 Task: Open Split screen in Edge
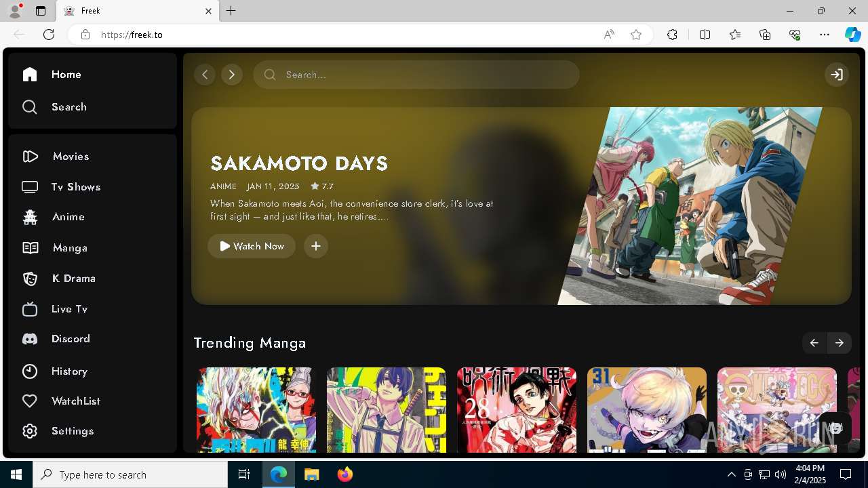coord(705,35)
